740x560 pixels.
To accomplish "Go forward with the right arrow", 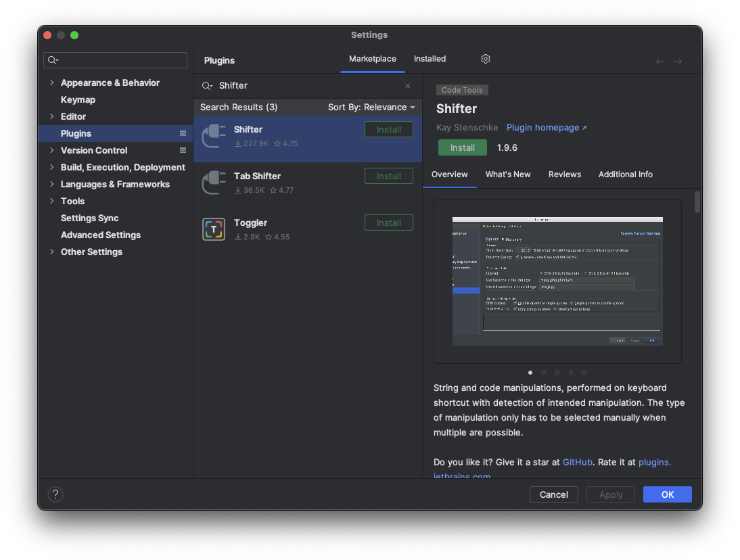I will point(678,62).
